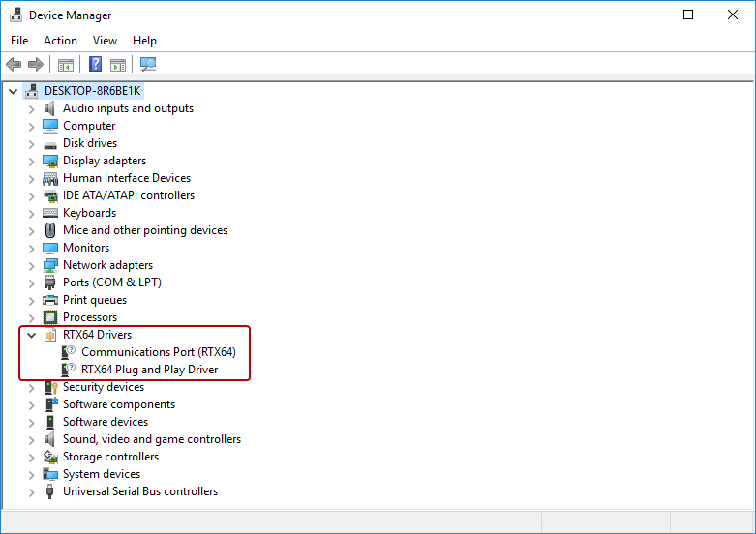
Task: Click the keyboard icon beside Keyboards
Action: click(x=50, y=213)
